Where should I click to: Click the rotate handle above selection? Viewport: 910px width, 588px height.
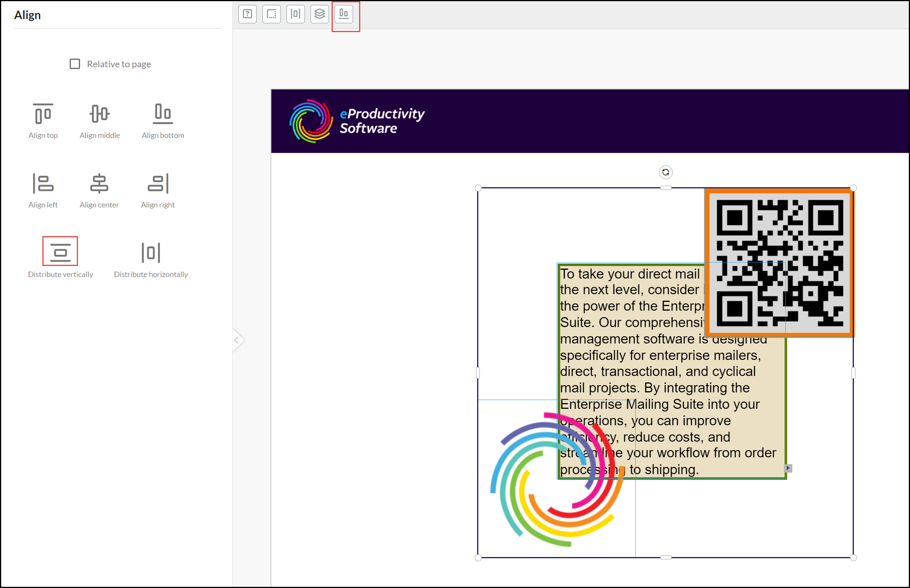point(665,172)
